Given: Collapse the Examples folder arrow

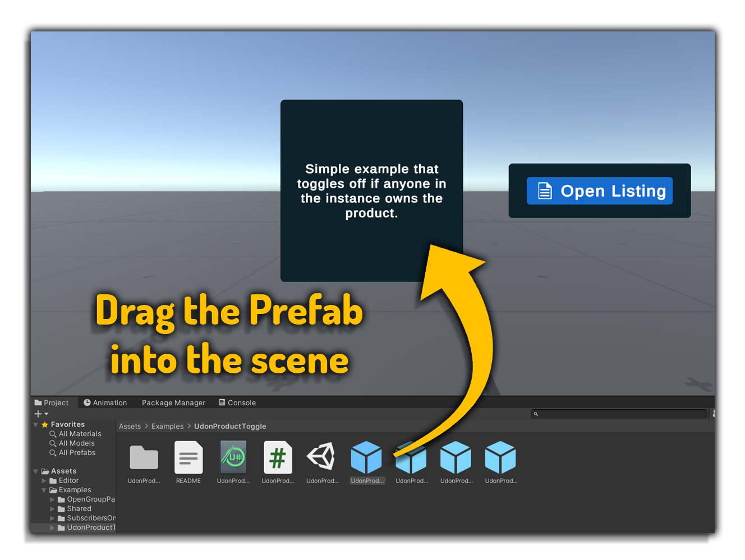Looking at the screenshot, I should pyautogui.click(x=44, y=490).
